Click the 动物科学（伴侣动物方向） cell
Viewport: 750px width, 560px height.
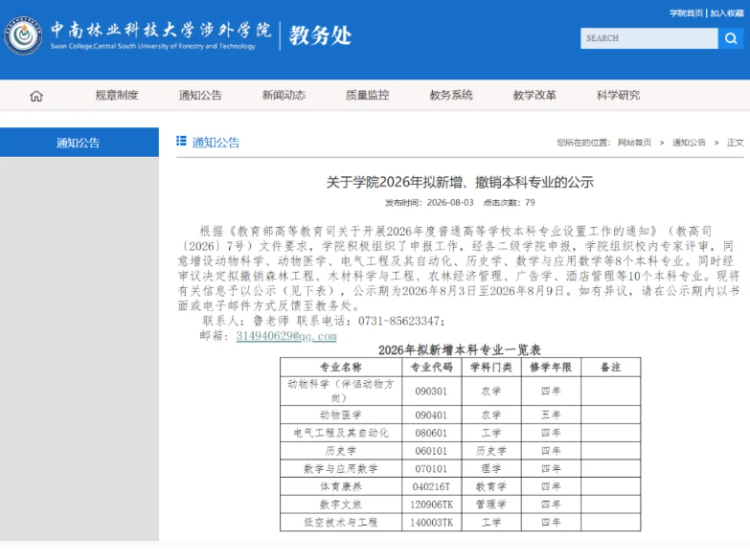341,392
